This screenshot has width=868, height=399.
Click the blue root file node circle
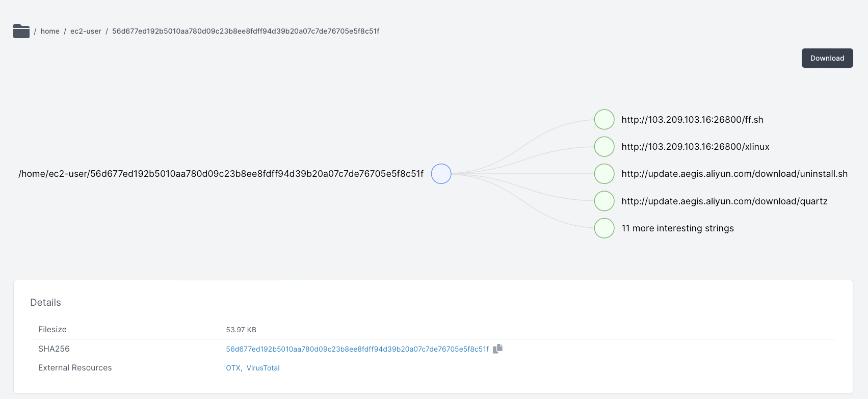point(441,174)
